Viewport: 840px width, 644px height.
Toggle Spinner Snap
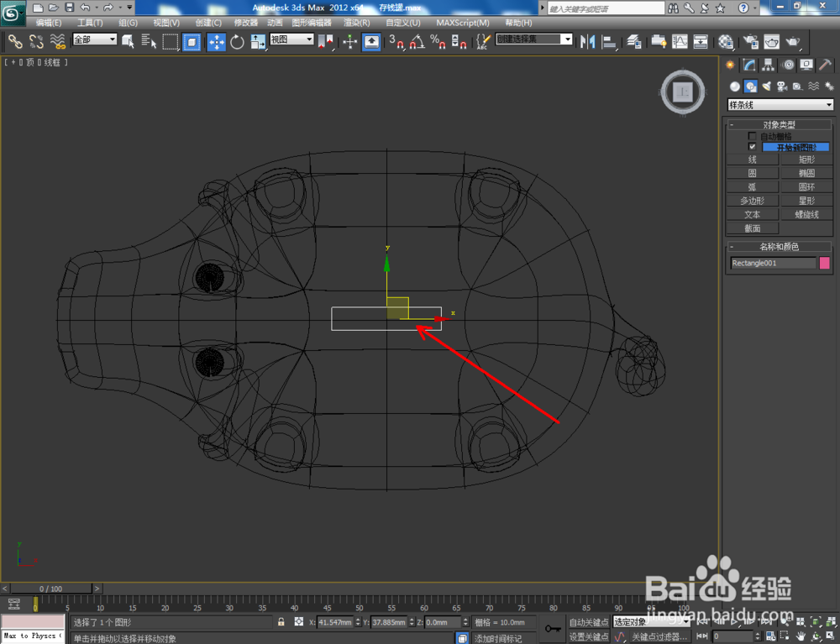(x=459, y=41)
